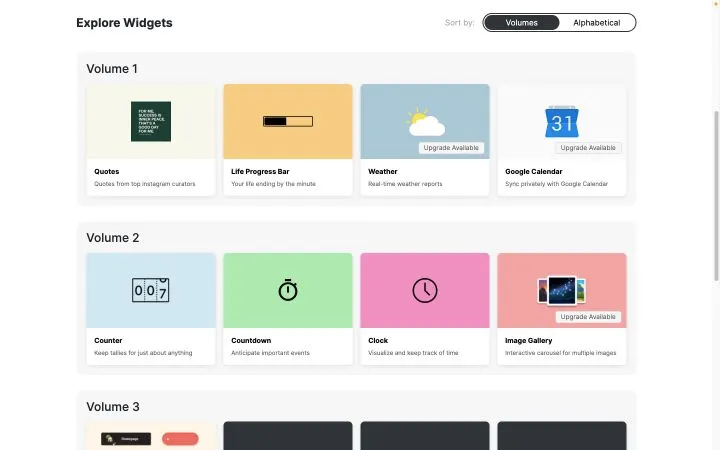Click 'Quotes from top Instagram curators' text
Screen dimensions: 720x450
click(x=145, y=184)
